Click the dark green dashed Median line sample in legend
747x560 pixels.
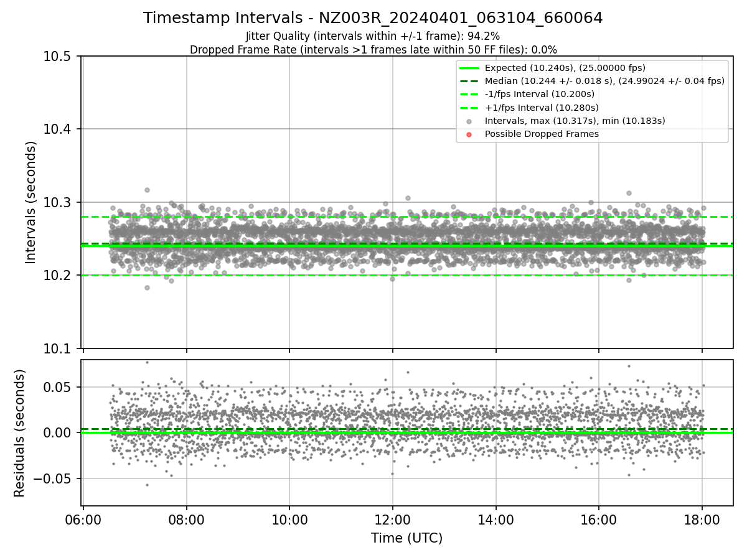(469, 81)
